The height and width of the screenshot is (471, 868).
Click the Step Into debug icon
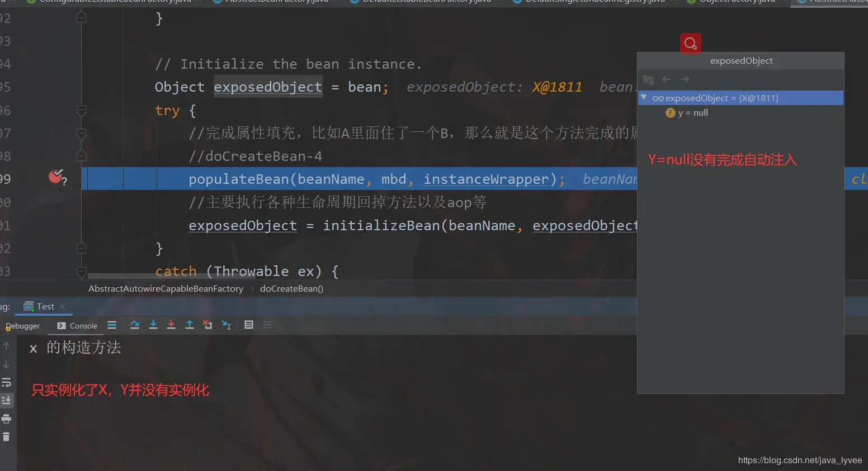[153, 325]
